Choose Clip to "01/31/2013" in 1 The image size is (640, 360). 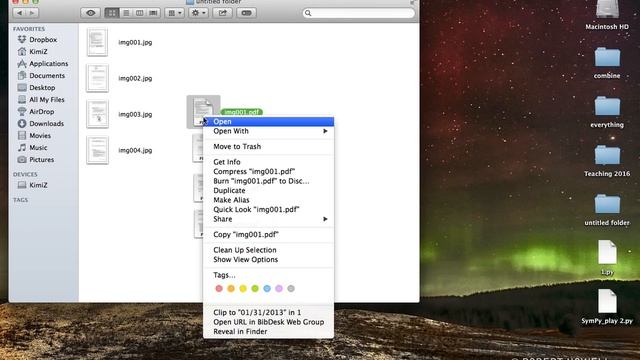coord(268,313)
